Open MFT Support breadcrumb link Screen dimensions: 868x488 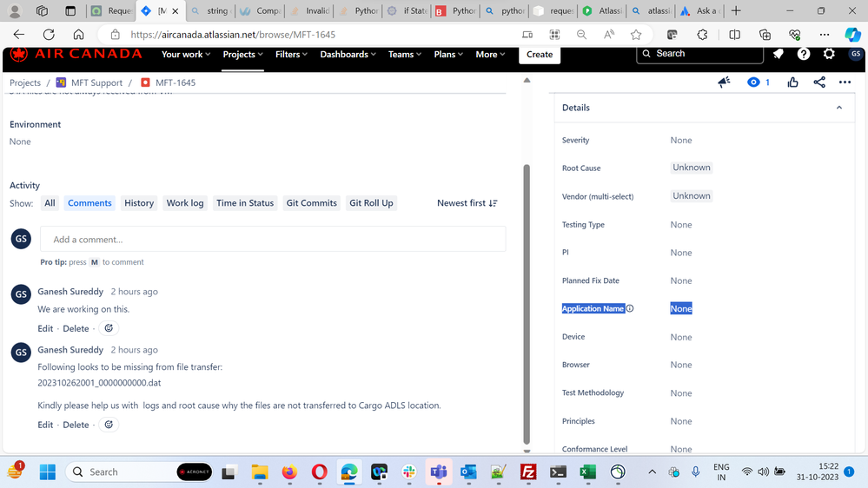coord(96,82)
